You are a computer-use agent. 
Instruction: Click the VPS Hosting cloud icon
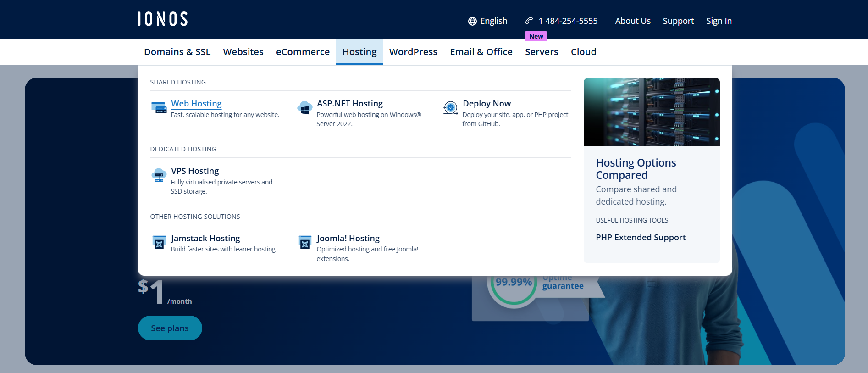(x=159, y=175)
